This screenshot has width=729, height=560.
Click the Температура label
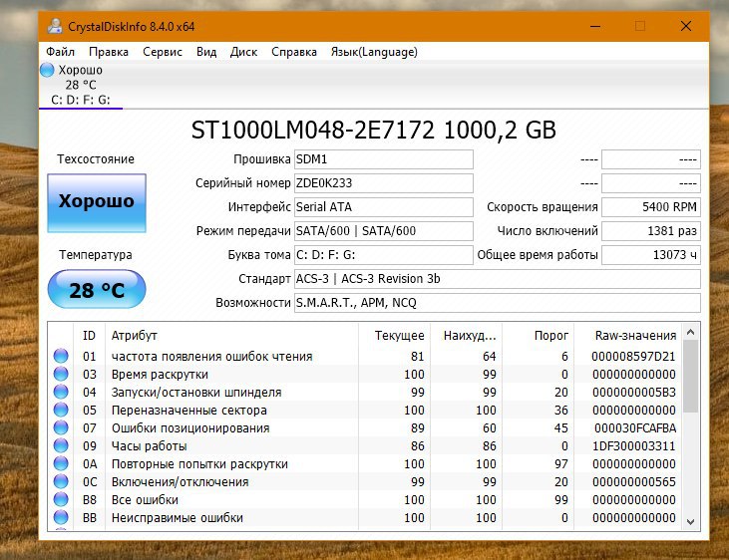point(96,255)
